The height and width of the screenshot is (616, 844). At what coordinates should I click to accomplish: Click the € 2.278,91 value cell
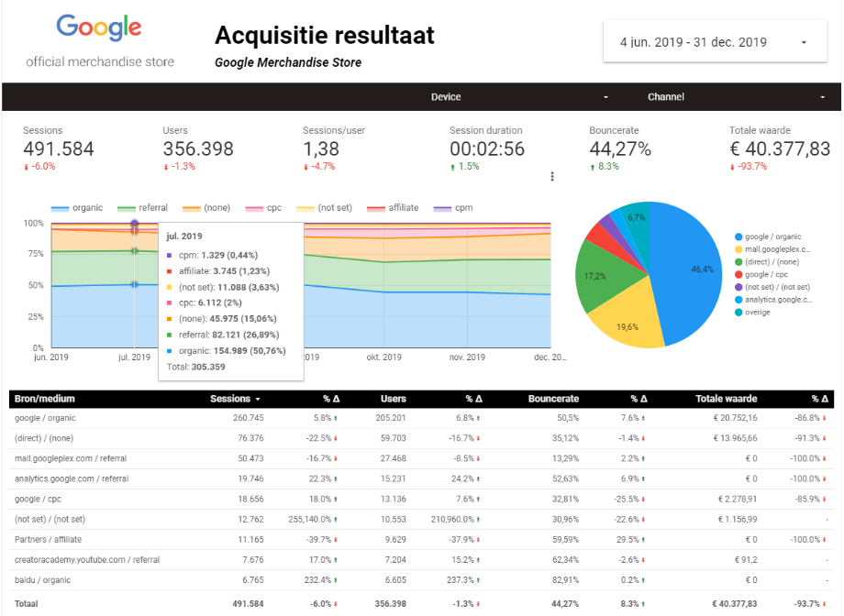click(738, 500)
